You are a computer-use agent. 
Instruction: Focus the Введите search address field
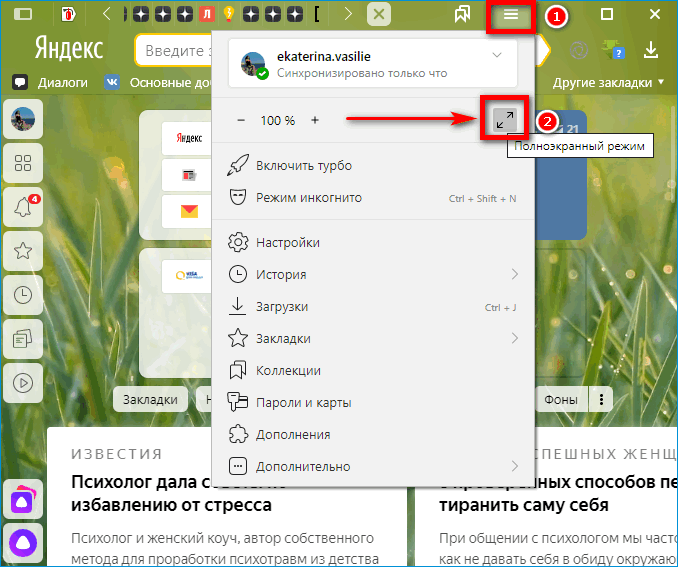(x=175, y=51)
